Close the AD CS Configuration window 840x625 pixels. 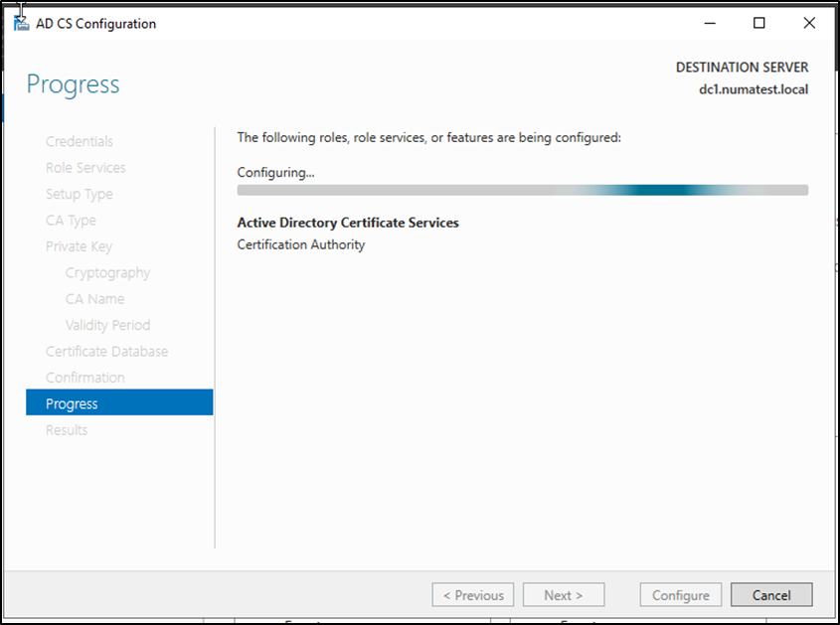809,23
